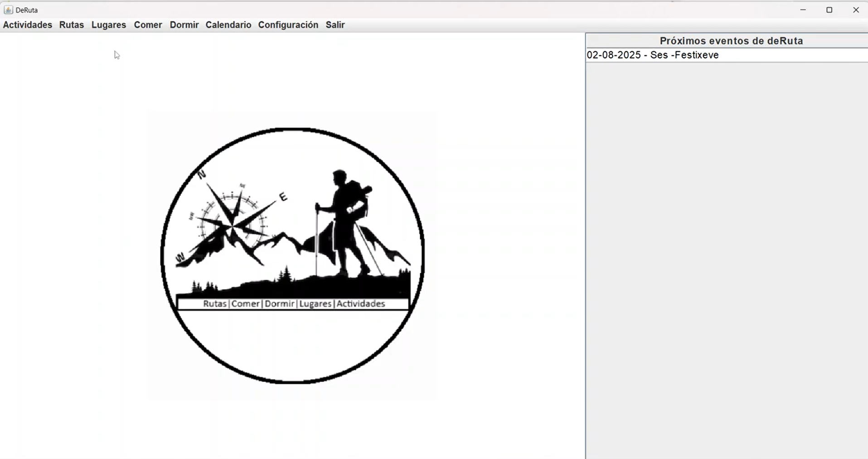Screen dimensions: 868x459
Task: Open the Configuración menu
Action: (288, 25)
